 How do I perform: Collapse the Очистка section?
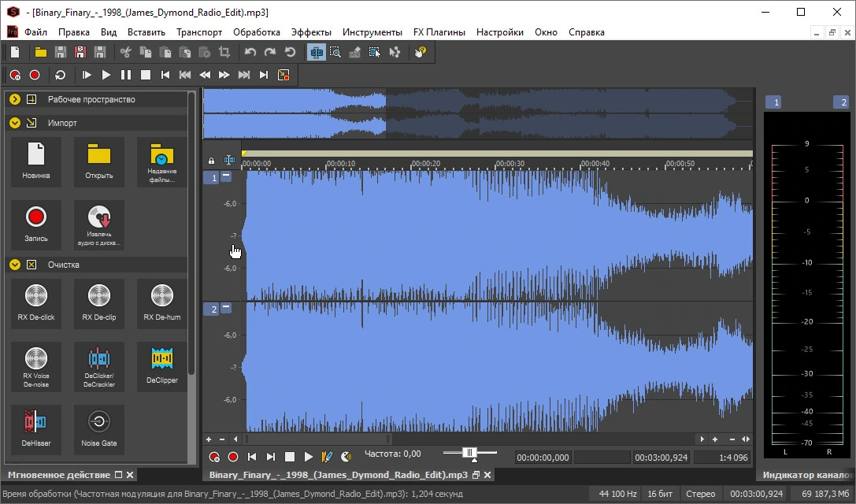coord(15,265)
